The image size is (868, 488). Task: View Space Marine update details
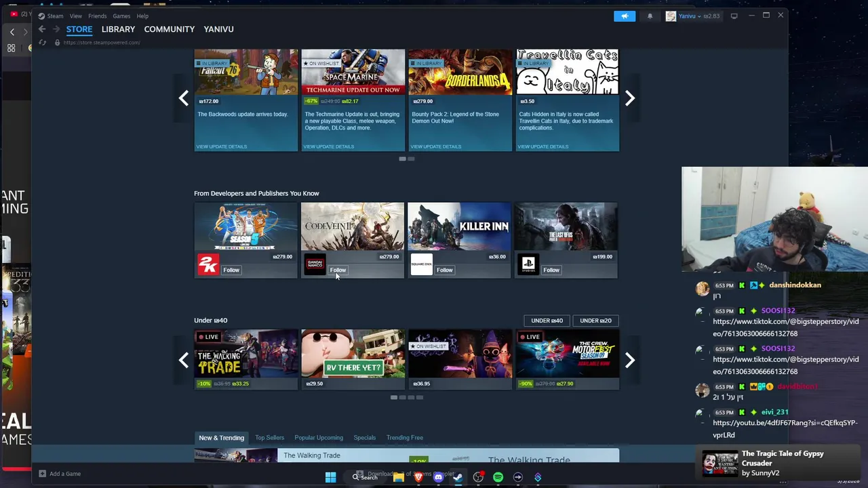(329, 146)
